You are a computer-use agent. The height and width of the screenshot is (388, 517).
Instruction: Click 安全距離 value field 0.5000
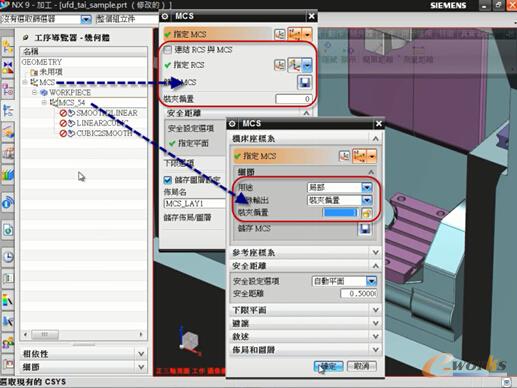[359, 294]
